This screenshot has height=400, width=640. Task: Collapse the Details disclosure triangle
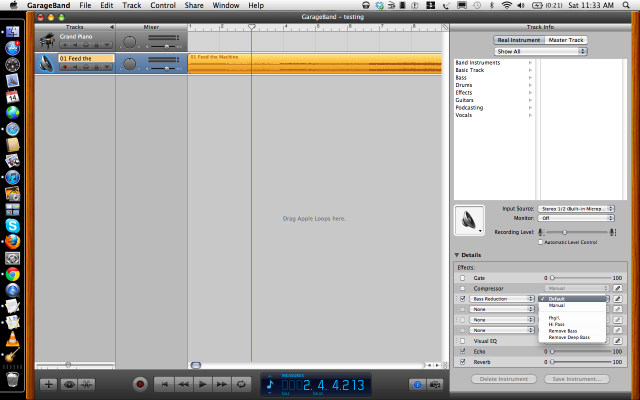[x=457, y=255]
